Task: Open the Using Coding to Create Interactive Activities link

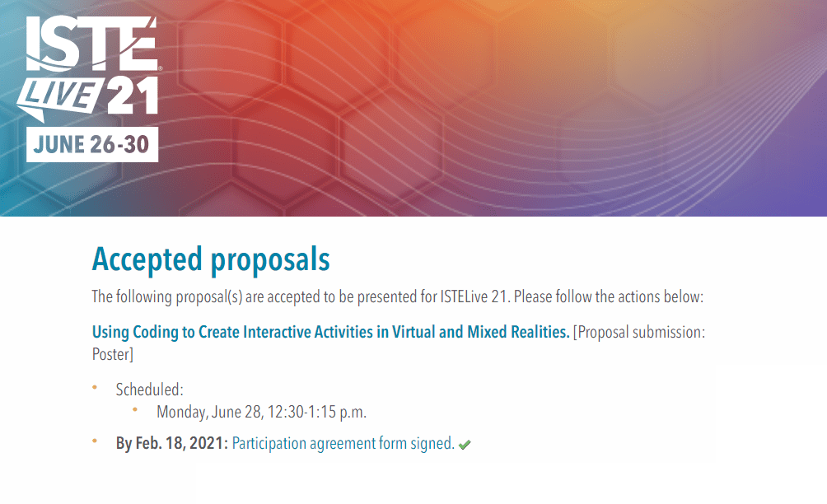Action: tap(330, 333)
